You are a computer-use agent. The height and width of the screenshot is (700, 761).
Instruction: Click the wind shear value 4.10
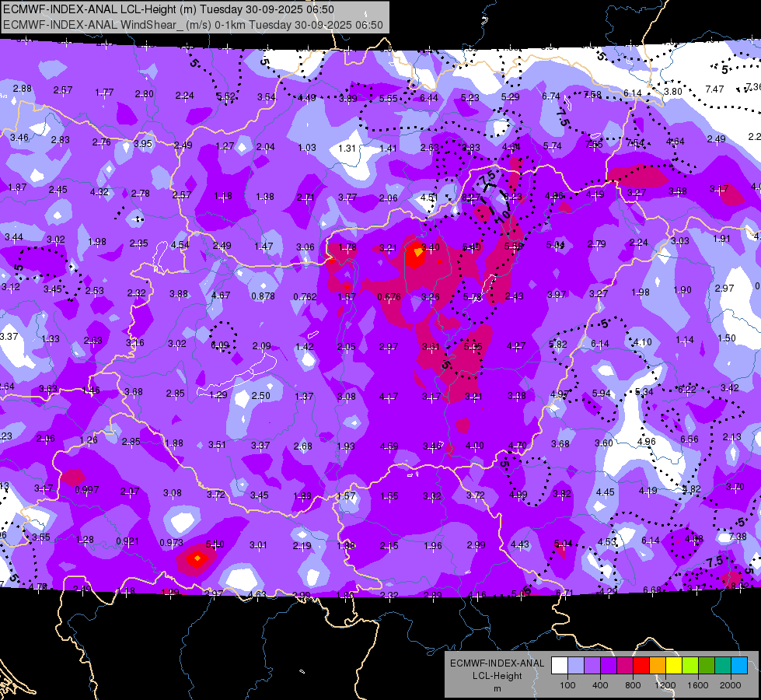(x=643, y=342)
